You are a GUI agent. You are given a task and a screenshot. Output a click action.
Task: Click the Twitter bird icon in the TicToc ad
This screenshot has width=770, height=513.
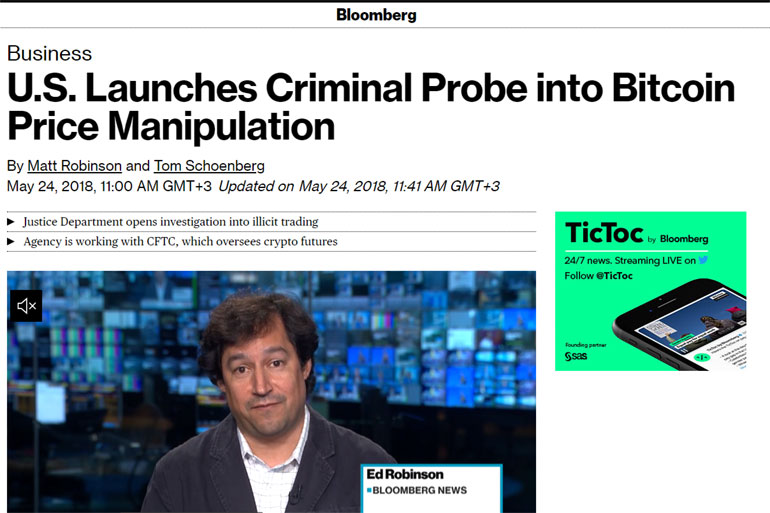704,260
